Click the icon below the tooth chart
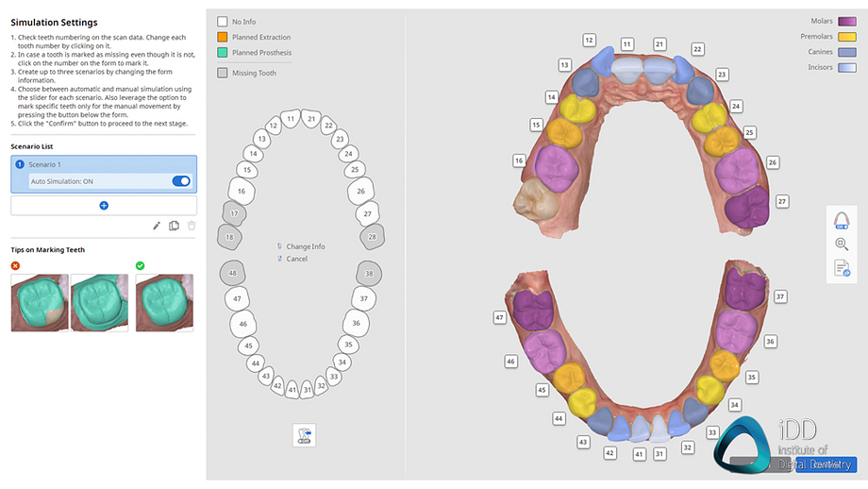Screen dimensions: 868x489 [x=304, y=434]
